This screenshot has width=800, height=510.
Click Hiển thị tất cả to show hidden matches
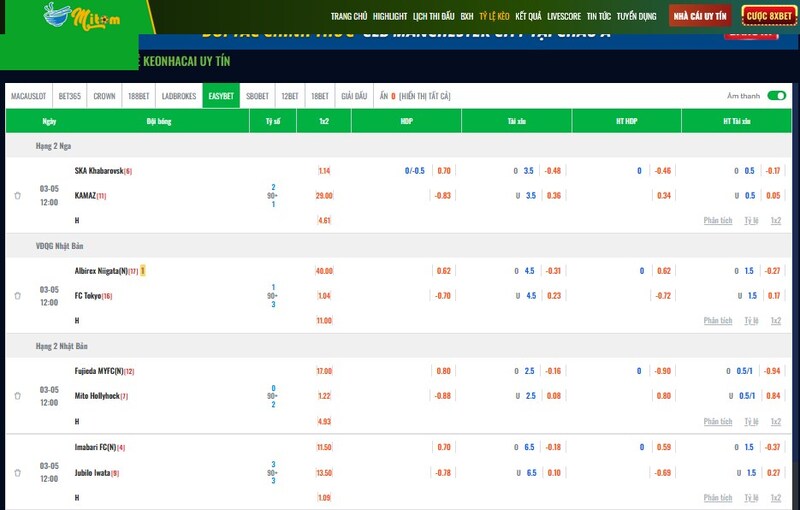(424, 96)
